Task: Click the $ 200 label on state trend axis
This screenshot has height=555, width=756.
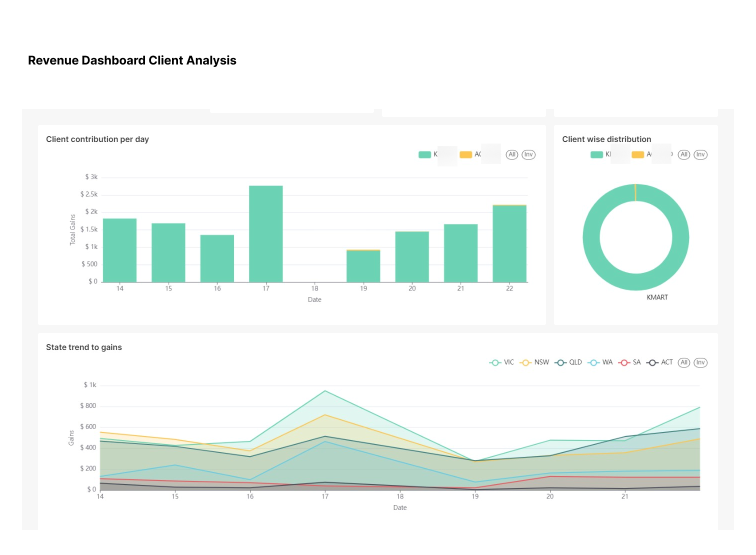Action: click(x=88, y=468)
